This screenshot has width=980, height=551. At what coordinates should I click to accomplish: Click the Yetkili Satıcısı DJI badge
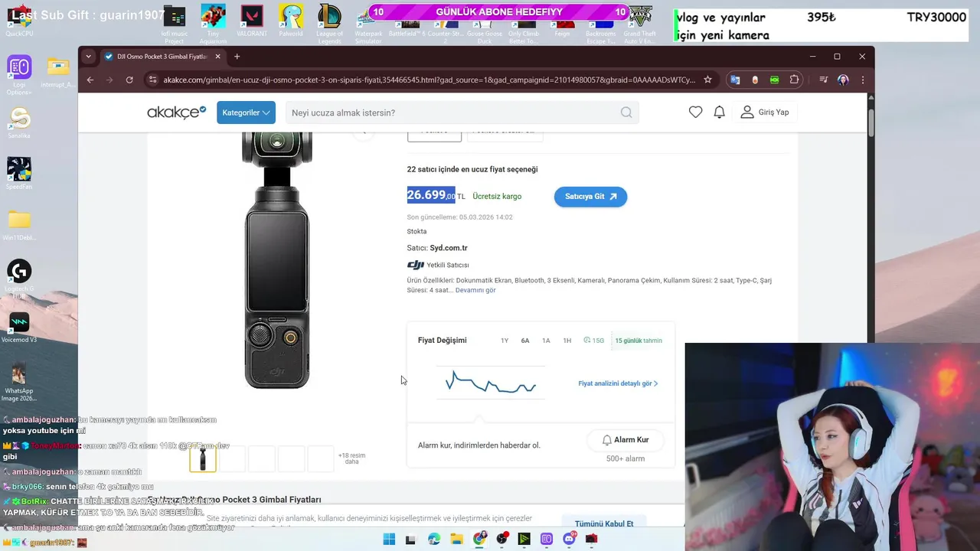point(439,265)
